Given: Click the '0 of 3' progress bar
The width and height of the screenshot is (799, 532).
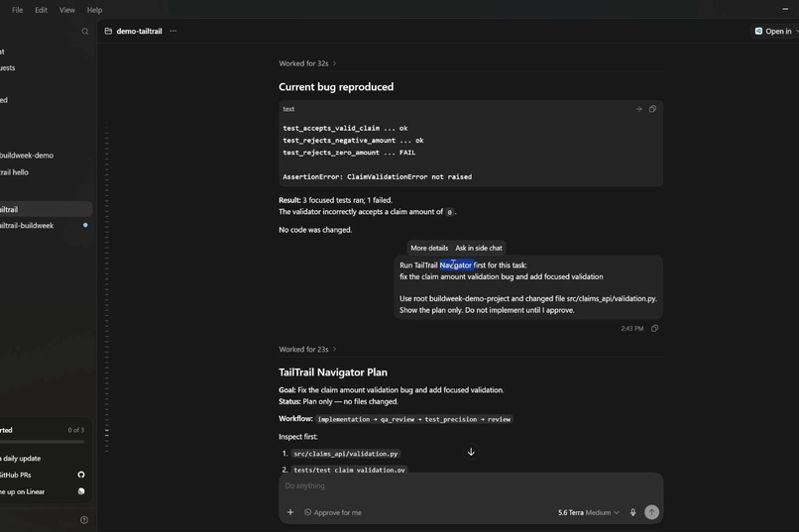Looking at the screenshot, I should pos(43,442).
